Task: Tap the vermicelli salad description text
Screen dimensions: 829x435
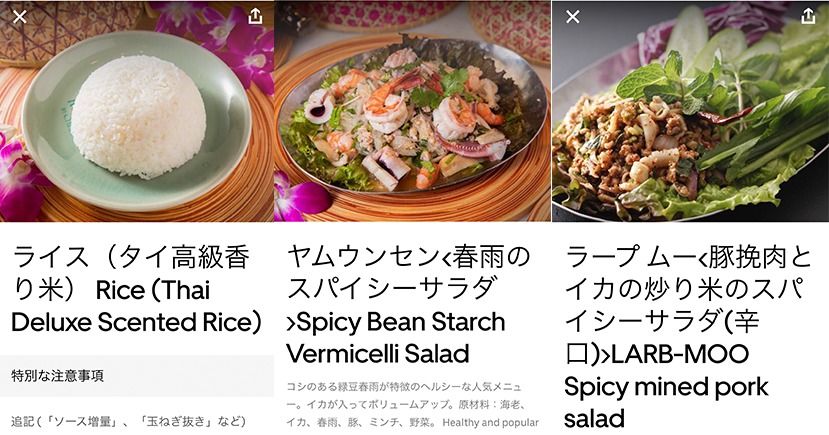Action: (x=412, y=405)
